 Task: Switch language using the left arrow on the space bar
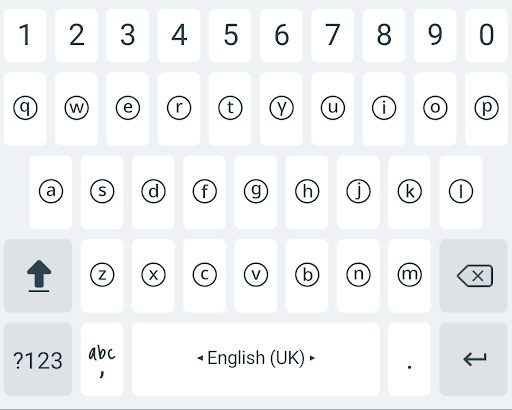point(200,358)
